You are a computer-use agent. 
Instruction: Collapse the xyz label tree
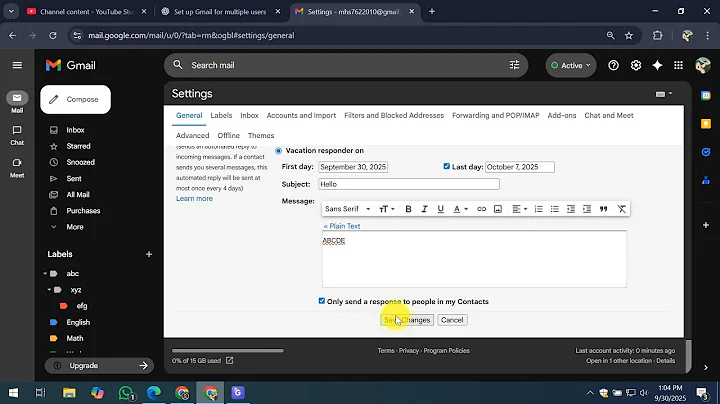tap(49, 290)
